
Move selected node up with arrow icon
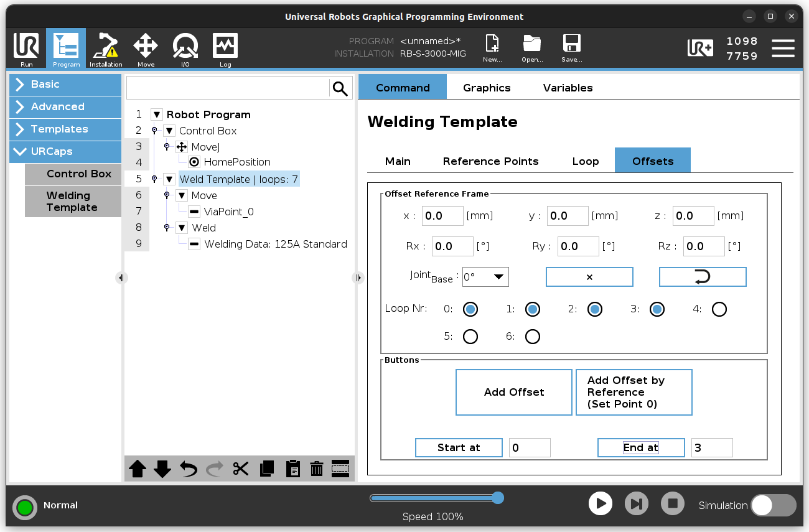click(x=138, y=469)
